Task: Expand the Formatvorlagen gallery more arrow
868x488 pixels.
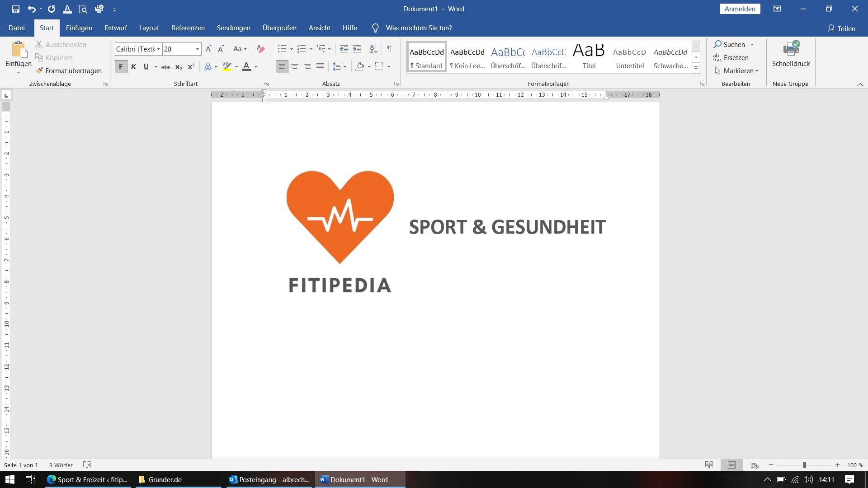Action: (x=696, y=68)
